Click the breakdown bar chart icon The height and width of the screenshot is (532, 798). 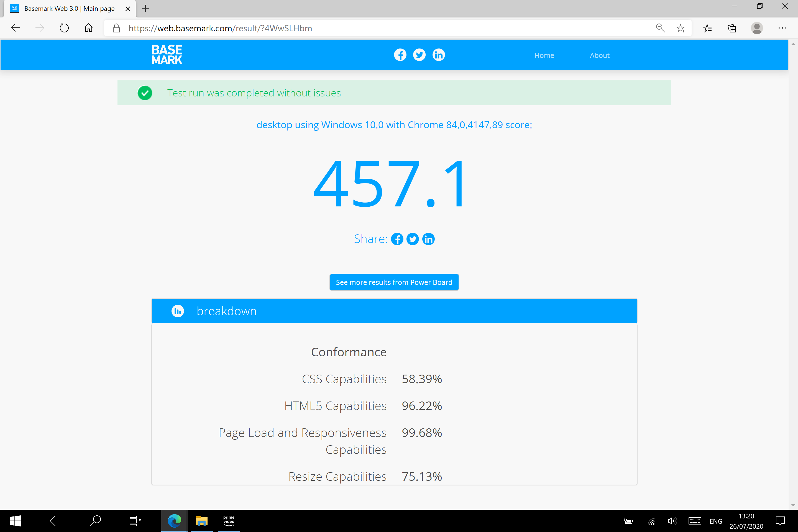[177, 311]
